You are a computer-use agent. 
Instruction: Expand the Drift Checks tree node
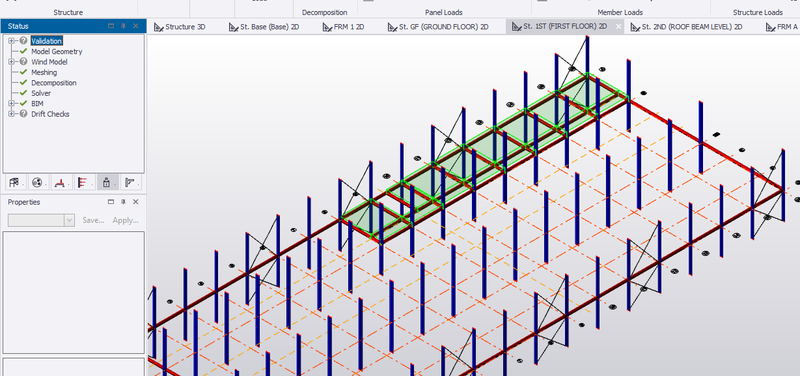click(11, 114)
